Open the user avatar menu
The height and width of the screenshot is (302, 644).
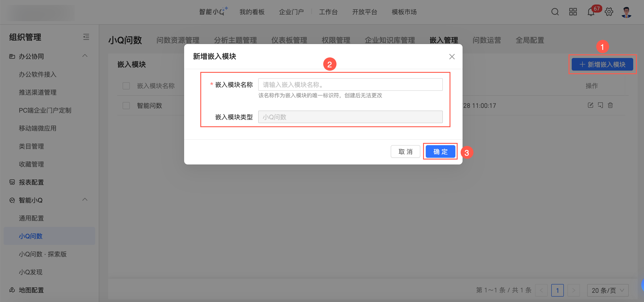tap(626, 12)
